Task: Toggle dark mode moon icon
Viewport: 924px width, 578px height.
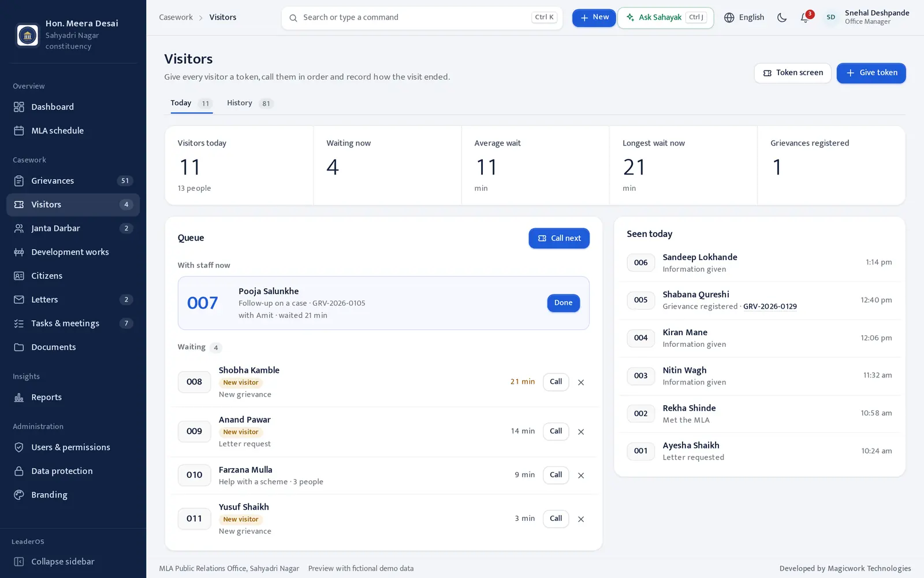Action: coord(782,17)
